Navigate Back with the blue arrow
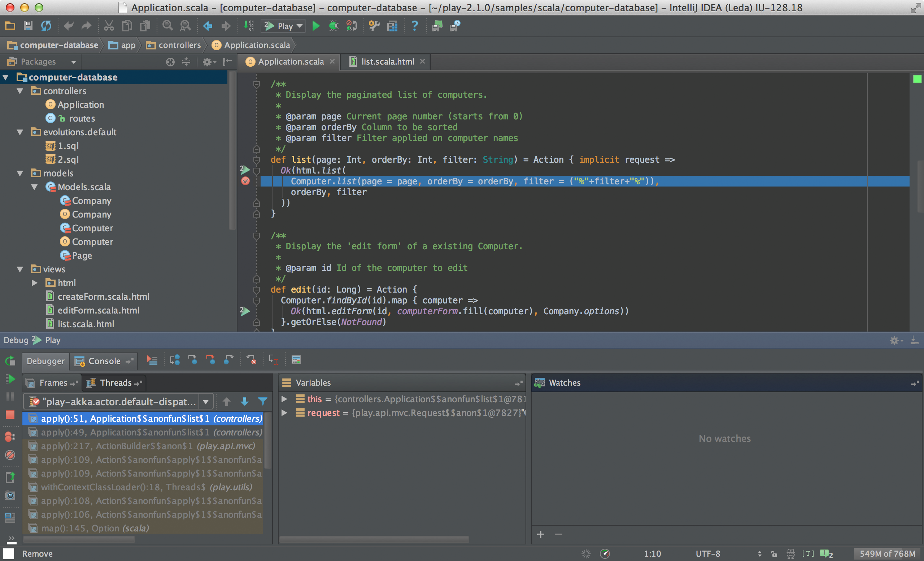924x561 pixels. (x=208, y=26)
